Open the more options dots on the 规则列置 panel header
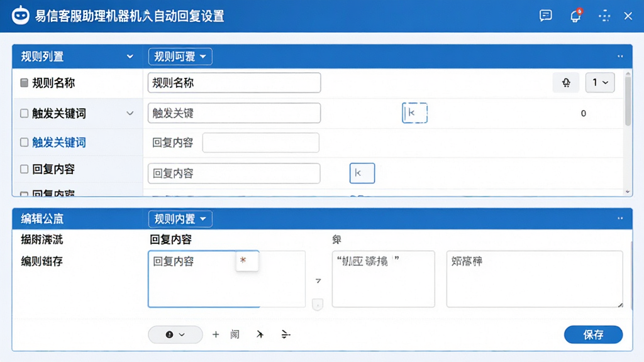Image resolution: width=644 pixels, height=362 pixels. [620, 56]
